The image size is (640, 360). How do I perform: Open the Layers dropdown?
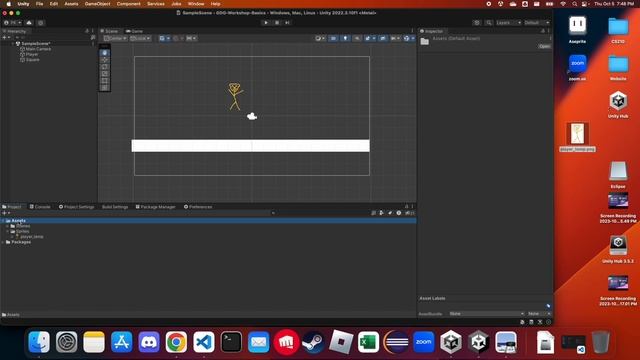[x=508, y=22]
